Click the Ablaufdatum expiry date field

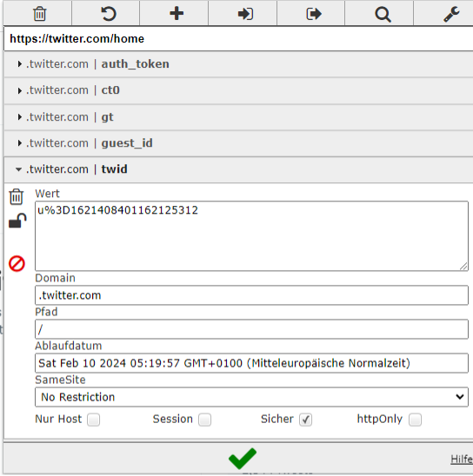tap(251, 363)
